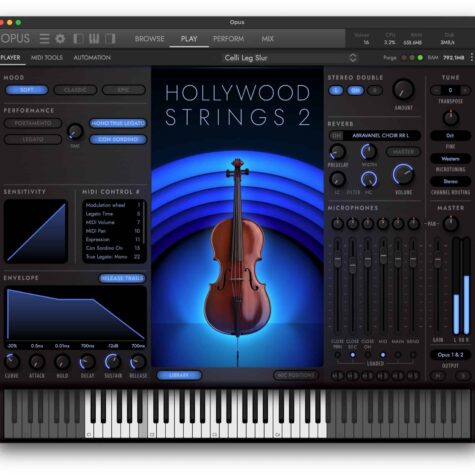Screen dimensions: 475x475
Task: Adjust the Close Main mic pan knob
Action: coord(338,224)
